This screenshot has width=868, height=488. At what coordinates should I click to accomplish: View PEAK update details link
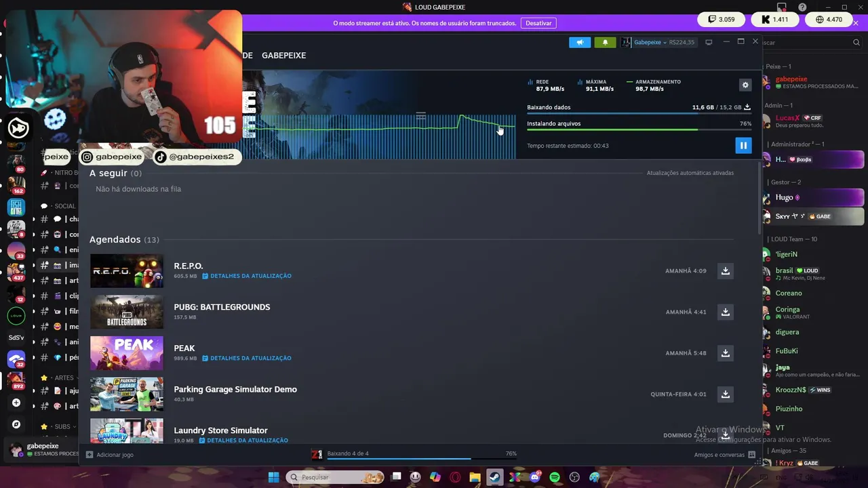click(x=247, y=358)
